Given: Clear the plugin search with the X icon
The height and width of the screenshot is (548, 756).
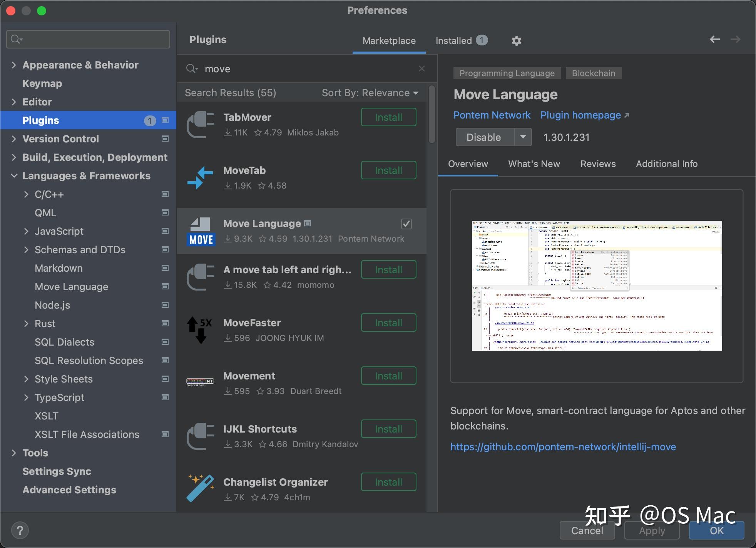Looking at the screenshot, I should 422,68.
